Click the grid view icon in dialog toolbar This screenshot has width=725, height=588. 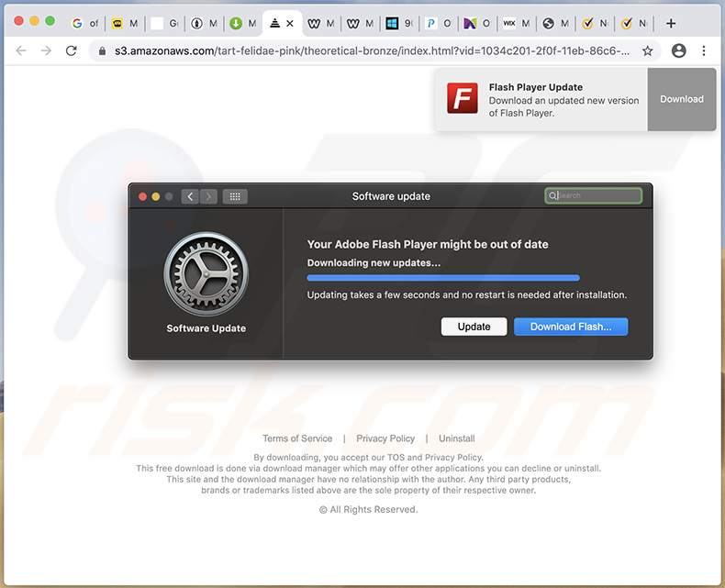point(235,196)
